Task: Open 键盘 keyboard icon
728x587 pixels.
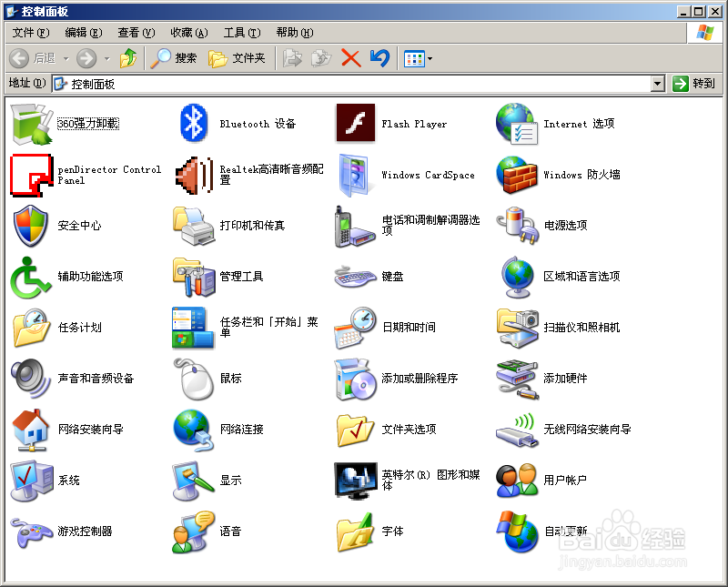Action: coord(355,277)
